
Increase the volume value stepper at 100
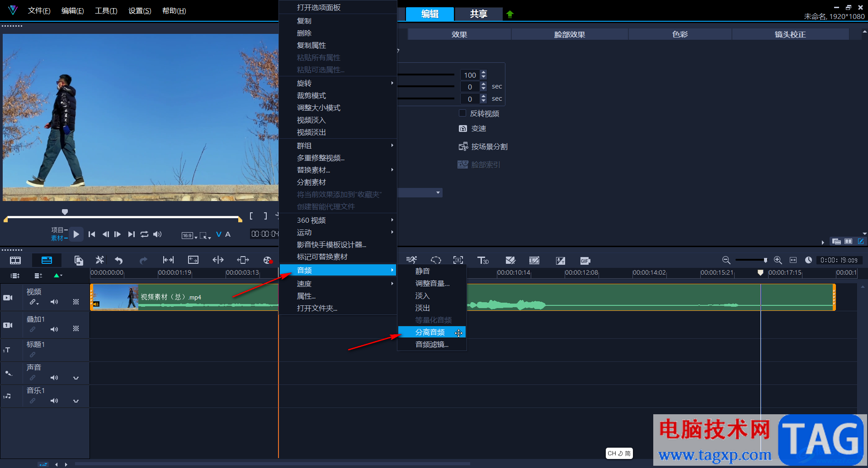pos(483,72)
